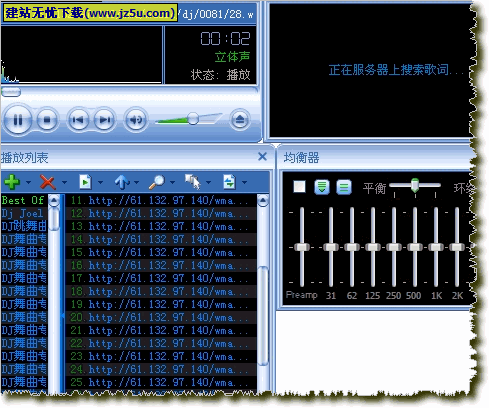
Task: Open dropdown next to add icon
Action: click(x=28, y=182)
